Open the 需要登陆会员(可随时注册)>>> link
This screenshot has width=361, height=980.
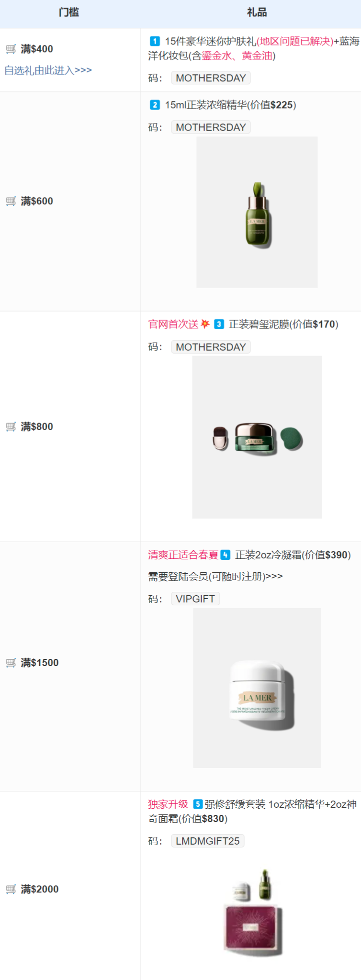click(x=215, y=576)
